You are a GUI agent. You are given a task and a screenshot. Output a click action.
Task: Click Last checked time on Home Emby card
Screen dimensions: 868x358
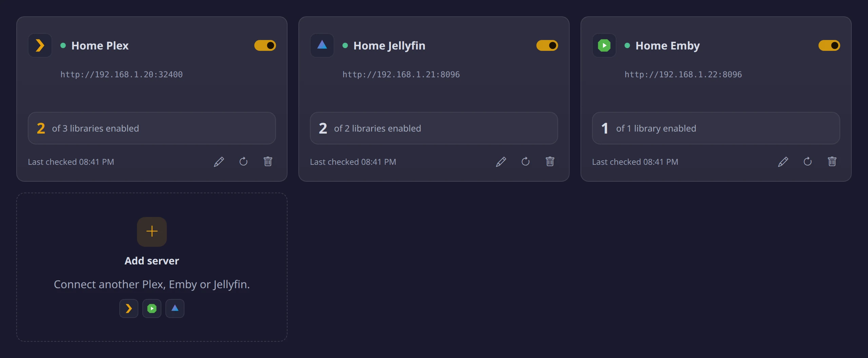tap(635, 162)
